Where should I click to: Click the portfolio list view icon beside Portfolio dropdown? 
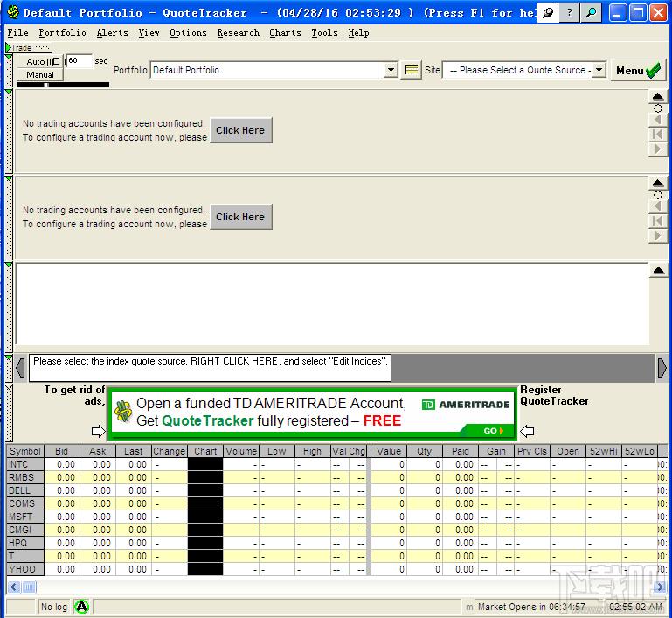click(x=411, y=70)
